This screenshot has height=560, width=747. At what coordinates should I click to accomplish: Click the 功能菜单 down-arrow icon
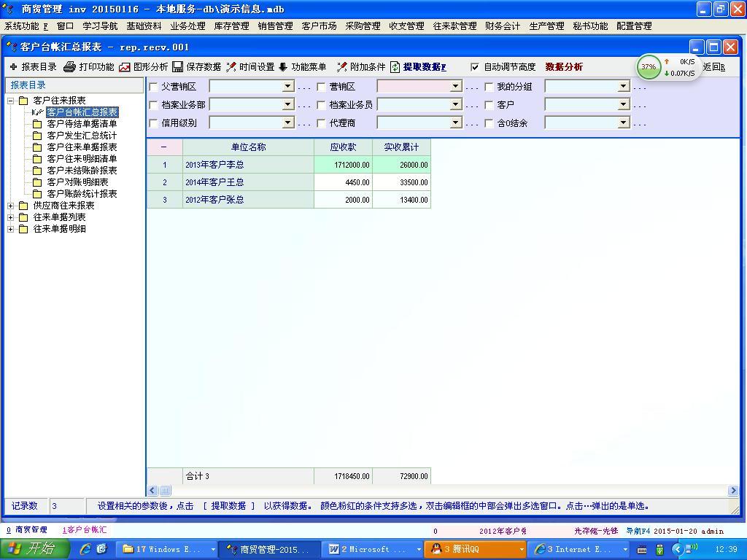[x=284, y=67]
